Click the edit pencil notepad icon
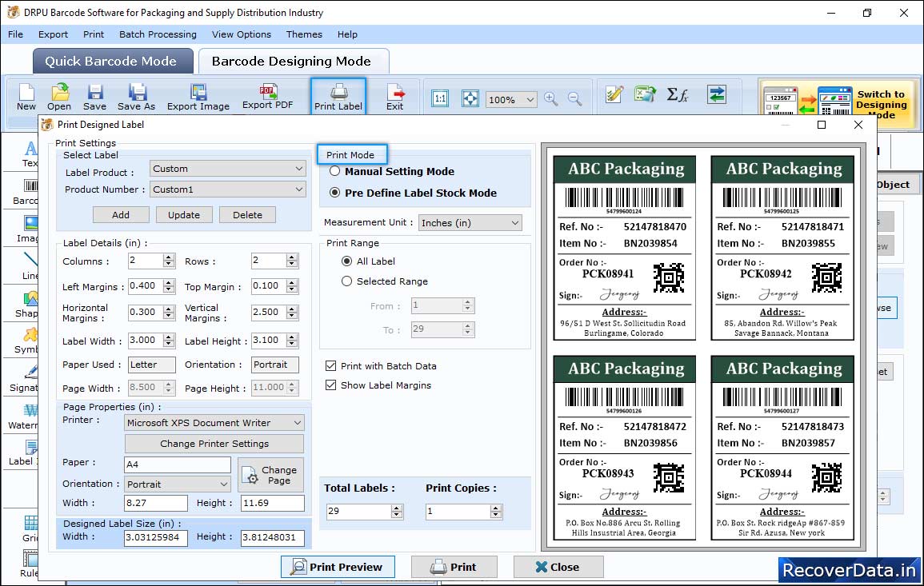924x586 pixels. point(614,94)
